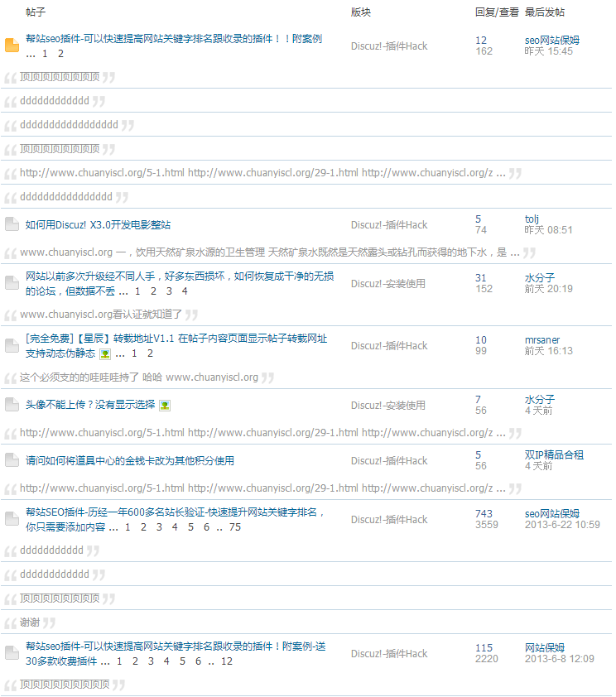Click reply count 115
Image resolution: width=616 pixels, height=697 pixels.
(x=484, y=648)
